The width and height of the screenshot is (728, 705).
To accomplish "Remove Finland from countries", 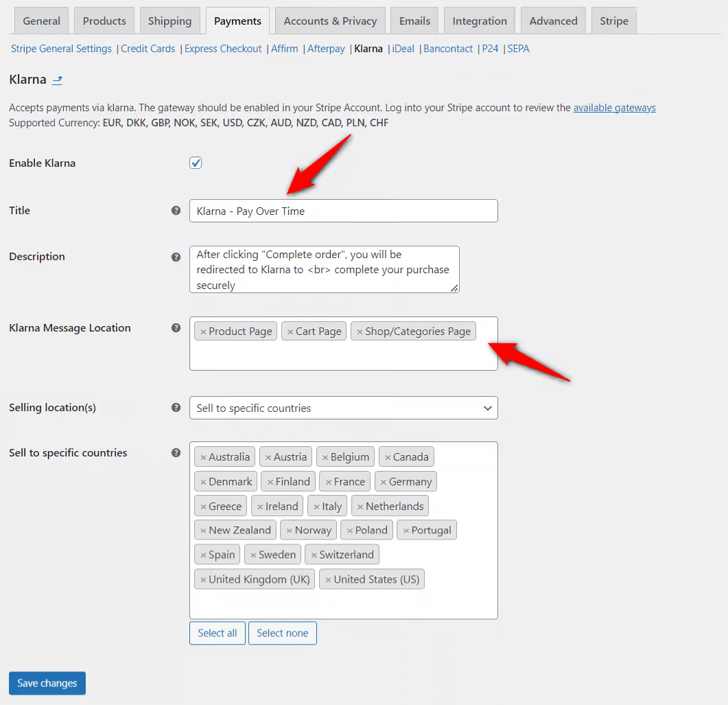I will click(x=270, y=482).
